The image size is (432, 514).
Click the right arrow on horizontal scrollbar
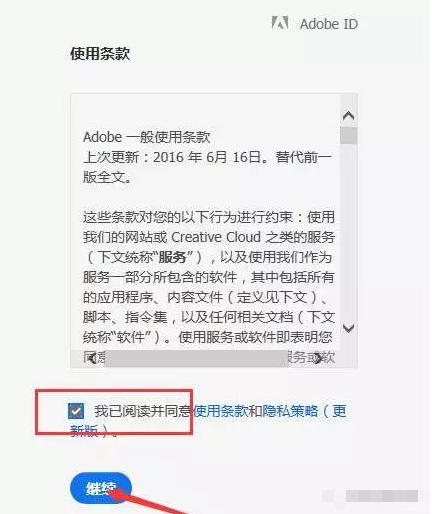[319, 358]
